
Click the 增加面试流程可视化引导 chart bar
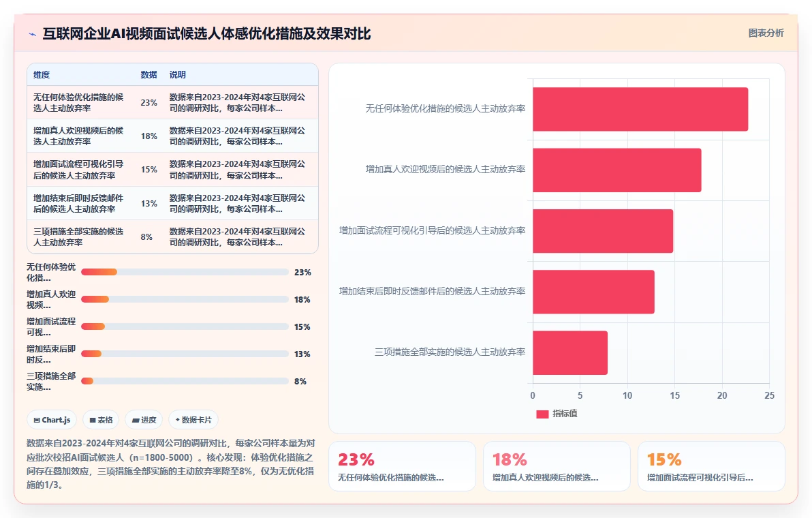(603, 231)
